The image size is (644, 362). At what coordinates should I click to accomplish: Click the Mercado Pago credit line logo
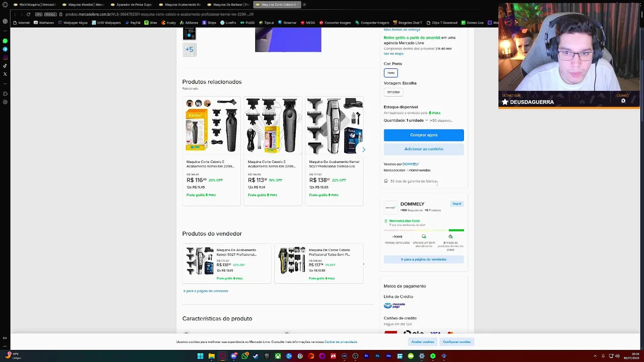coord(394,305)
